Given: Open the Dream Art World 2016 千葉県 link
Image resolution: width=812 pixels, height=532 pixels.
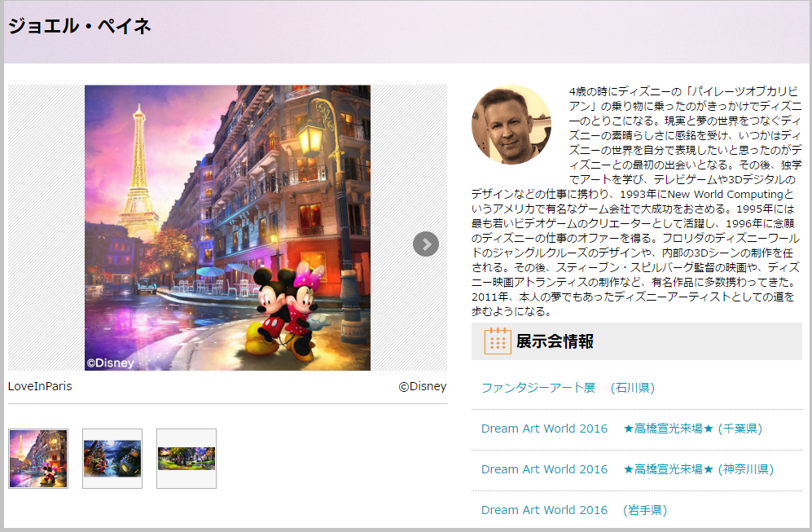Looking at the screenshot, I should click(621, 429).
